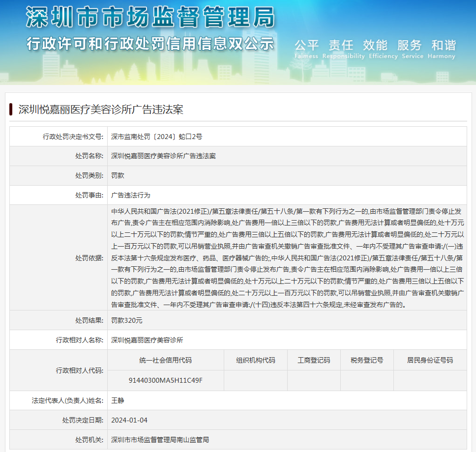Select the document number 深市监南处罚〔2024〕蛇口2号

[x=156, y=137]
